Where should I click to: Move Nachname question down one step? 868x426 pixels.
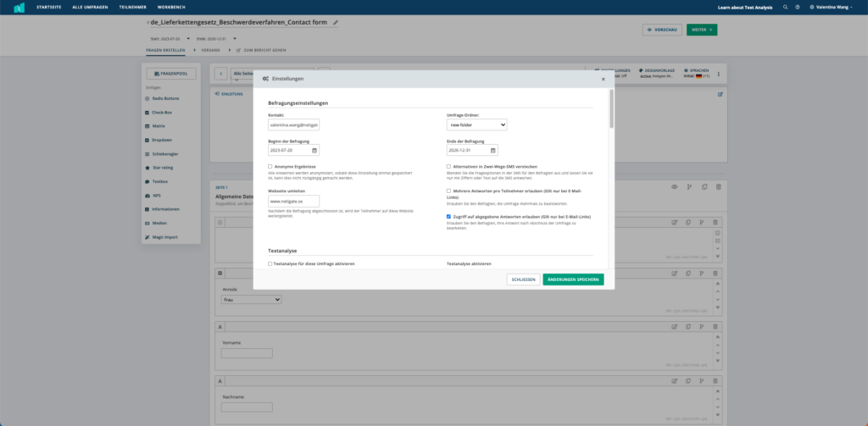(x=718, y=407)
